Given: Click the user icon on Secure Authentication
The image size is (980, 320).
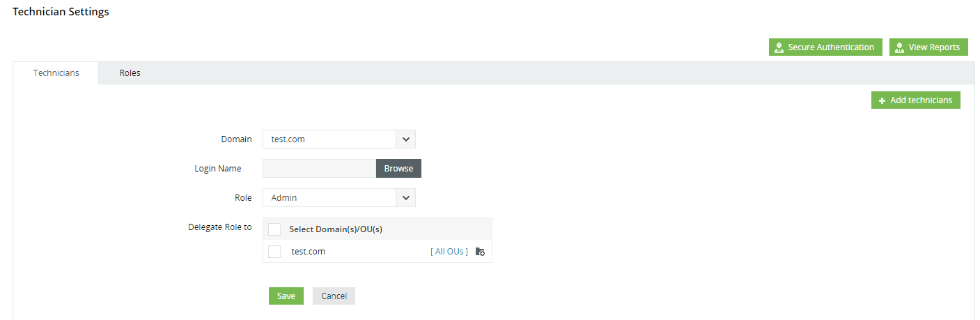Looking at the screenshot, I should [x=779, y=47].
